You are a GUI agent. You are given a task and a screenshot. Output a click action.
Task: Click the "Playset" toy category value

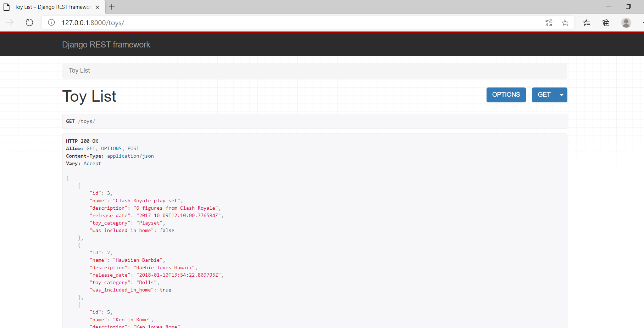tap(149, 223)
